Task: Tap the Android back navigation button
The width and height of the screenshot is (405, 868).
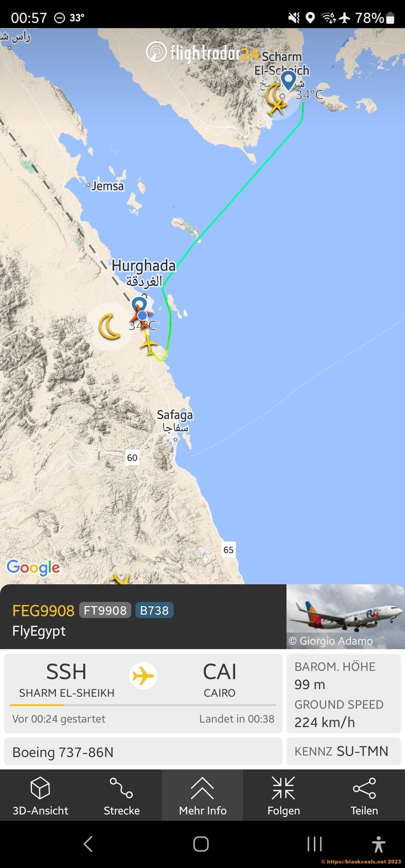Action: tap(88, 844)
